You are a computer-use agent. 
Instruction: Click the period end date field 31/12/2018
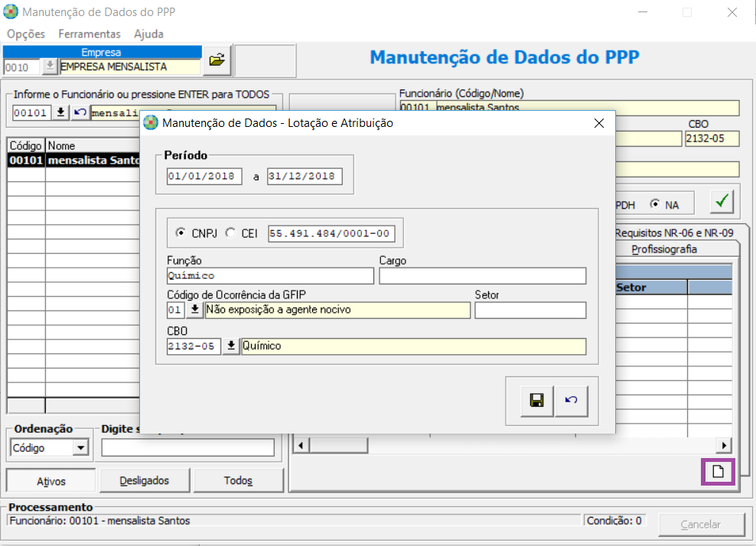tap(305, 177)
